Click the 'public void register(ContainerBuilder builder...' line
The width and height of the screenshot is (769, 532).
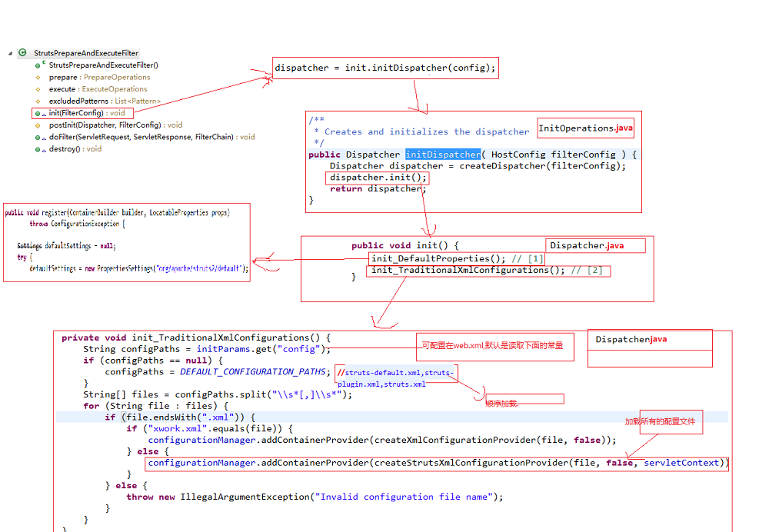coord(117,212)
